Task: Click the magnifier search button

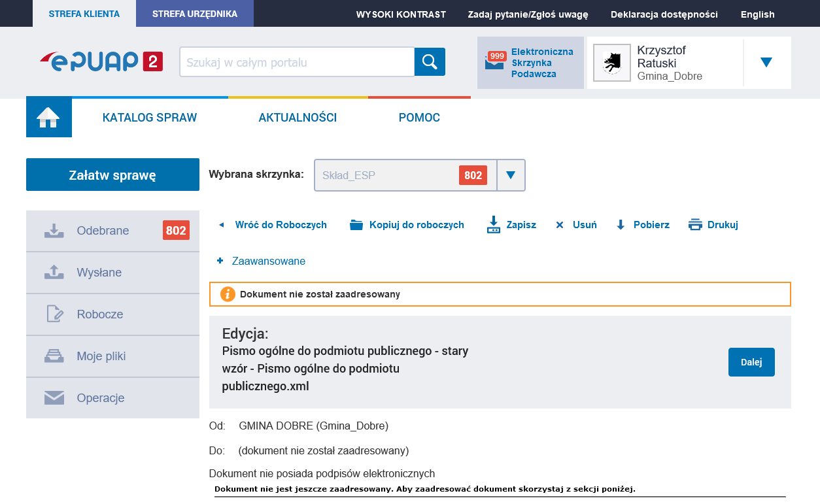Action: [x=430, y=62]
